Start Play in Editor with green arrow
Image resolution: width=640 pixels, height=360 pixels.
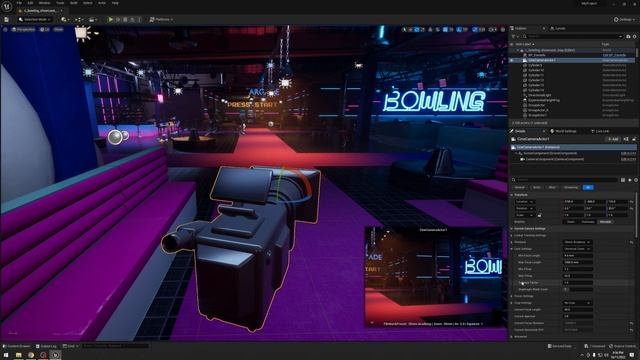point(110,20)
